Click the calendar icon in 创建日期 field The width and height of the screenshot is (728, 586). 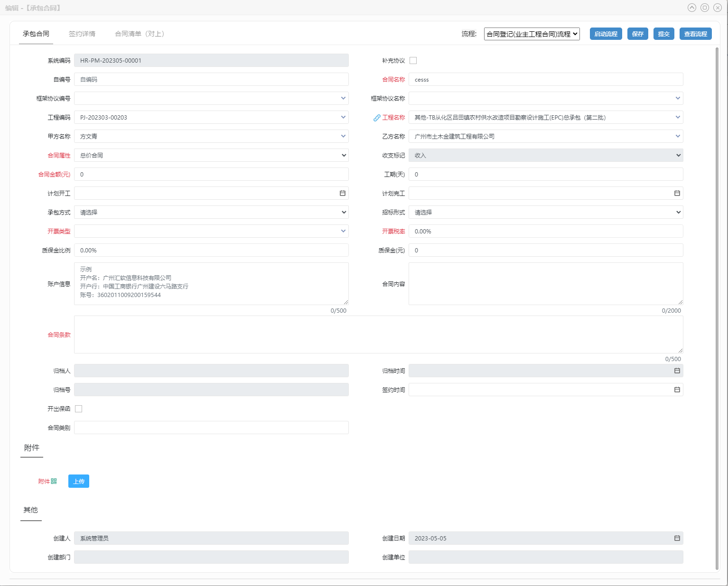[677, 538]
